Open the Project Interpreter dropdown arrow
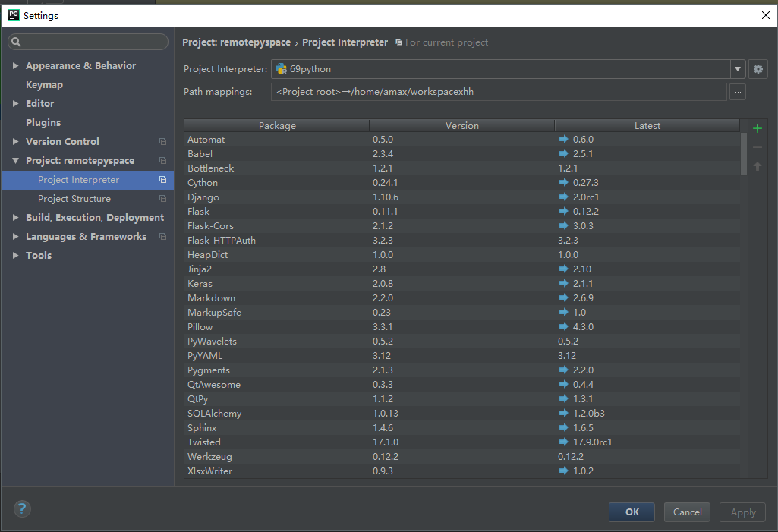 point(737,69)
